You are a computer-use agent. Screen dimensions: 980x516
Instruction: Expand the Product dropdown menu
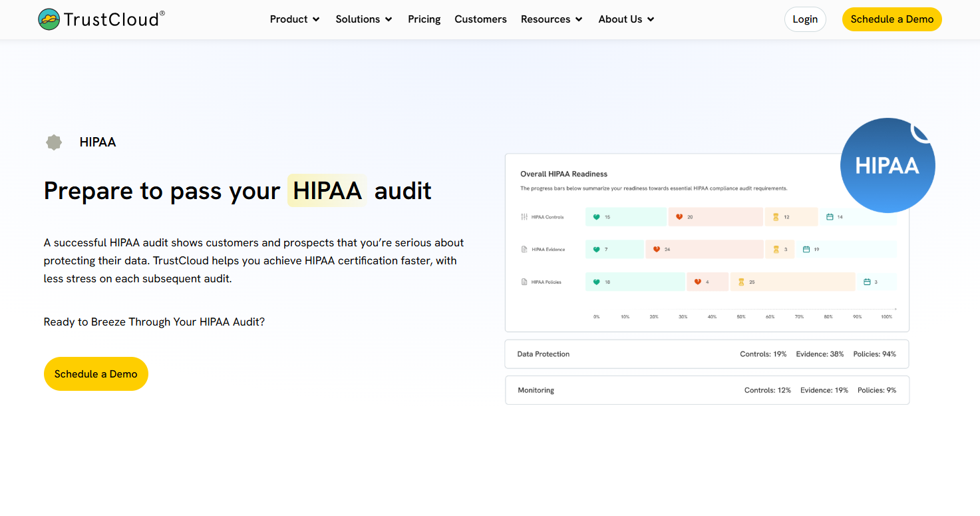point(295,19)
